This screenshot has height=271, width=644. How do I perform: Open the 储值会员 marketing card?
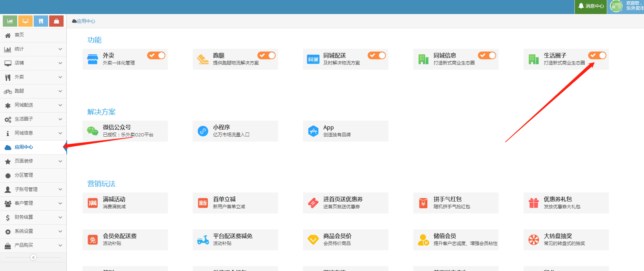coord(456,239)
